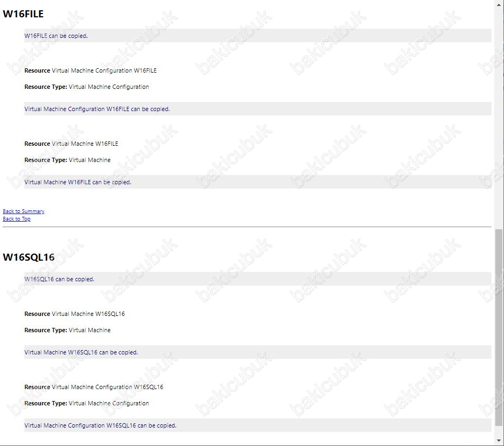Click 'W16FILE can be copied.' message
Screen dimensions: 504x446
(258, 36)
